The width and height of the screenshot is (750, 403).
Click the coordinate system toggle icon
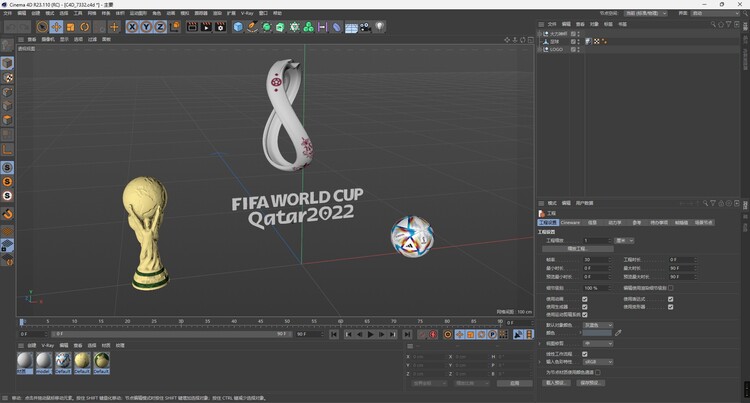coord(175,27)
